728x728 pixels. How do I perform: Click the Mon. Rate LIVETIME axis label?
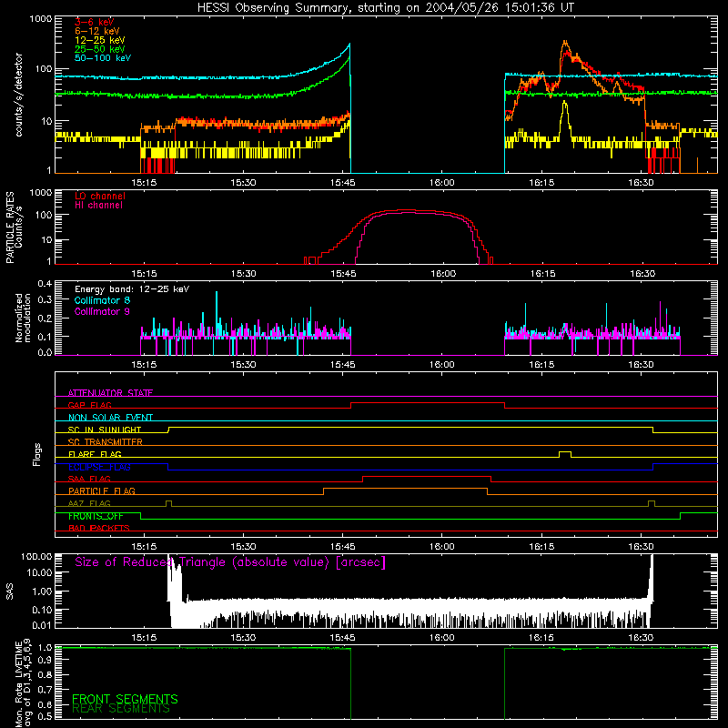coord(23,683)
